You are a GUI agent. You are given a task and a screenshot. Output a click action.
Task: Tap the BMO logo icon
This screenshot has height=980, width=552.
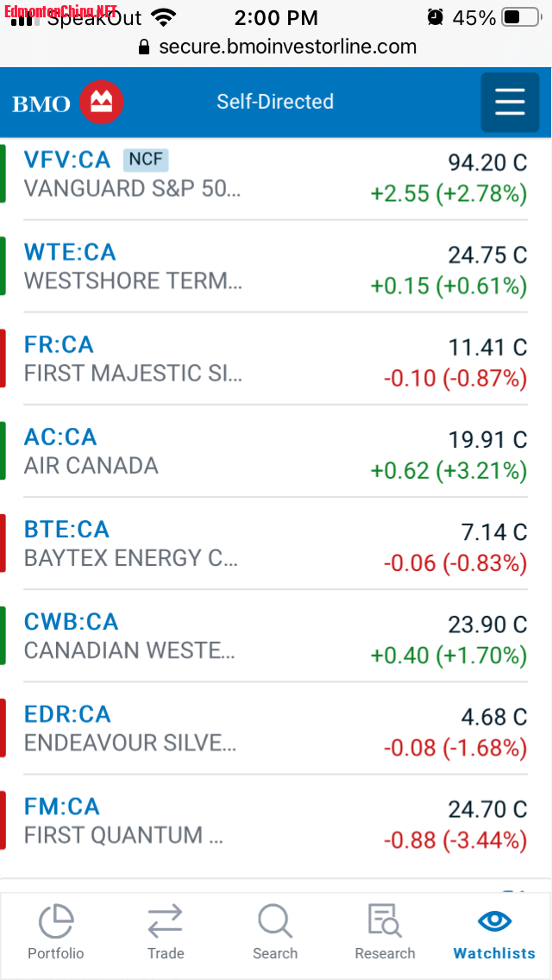(102, 104)
